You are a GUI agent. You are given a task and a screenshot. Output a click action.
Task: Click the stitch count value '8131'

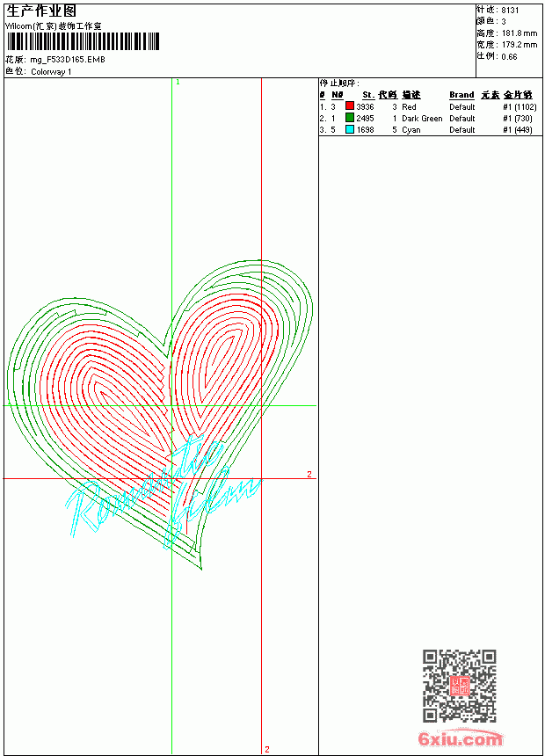pyautogui.click(x=510, y=11)
